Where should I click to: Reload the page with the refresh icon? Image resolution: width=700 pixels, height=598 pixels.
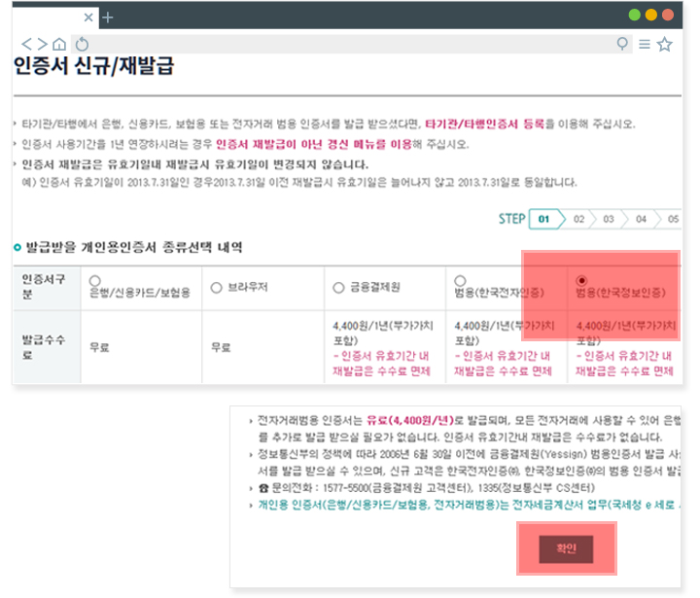coord(82,44)
